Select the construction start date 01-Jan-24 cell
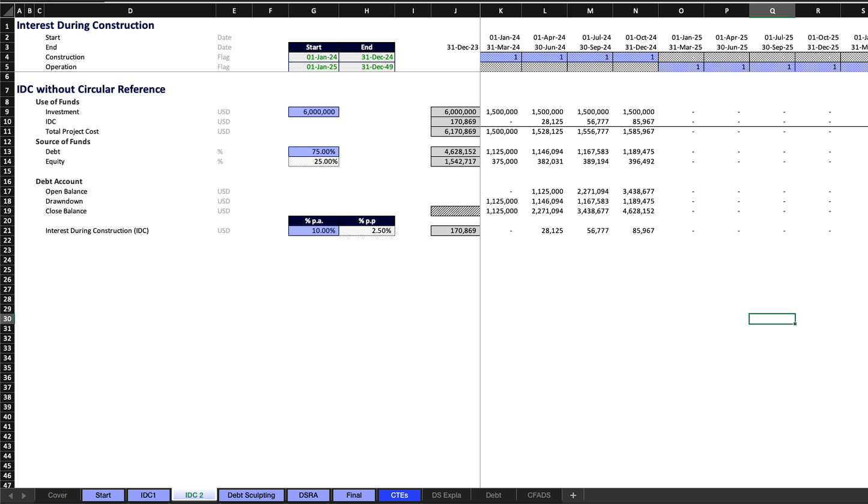 pyautogui.click(x=314, y=57)
